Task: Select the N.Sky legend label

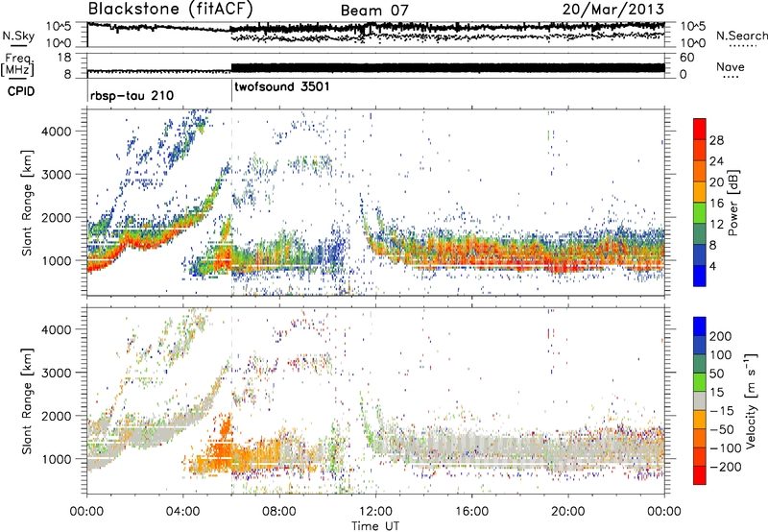Action: tap(18, 36)
